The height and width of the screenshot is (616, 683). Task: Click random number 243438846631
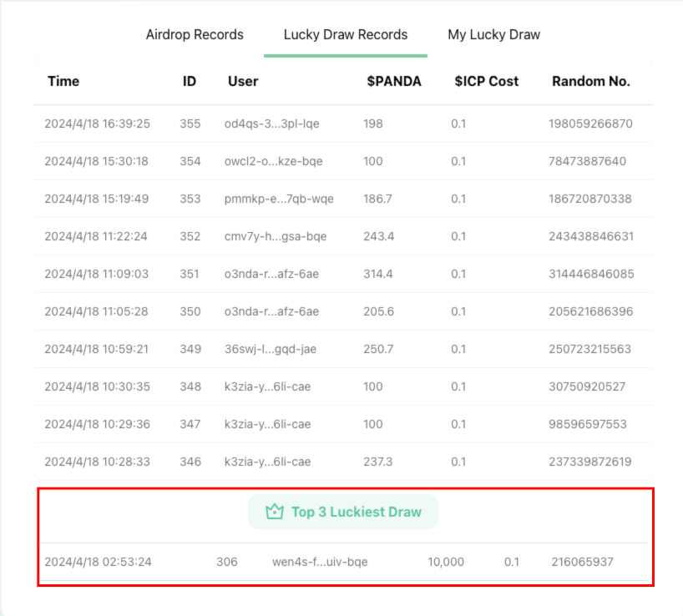coord(591,236)
